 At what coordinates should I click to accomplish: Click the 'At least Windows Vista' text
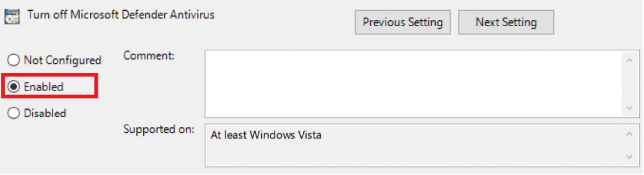(x=266, y=135)
